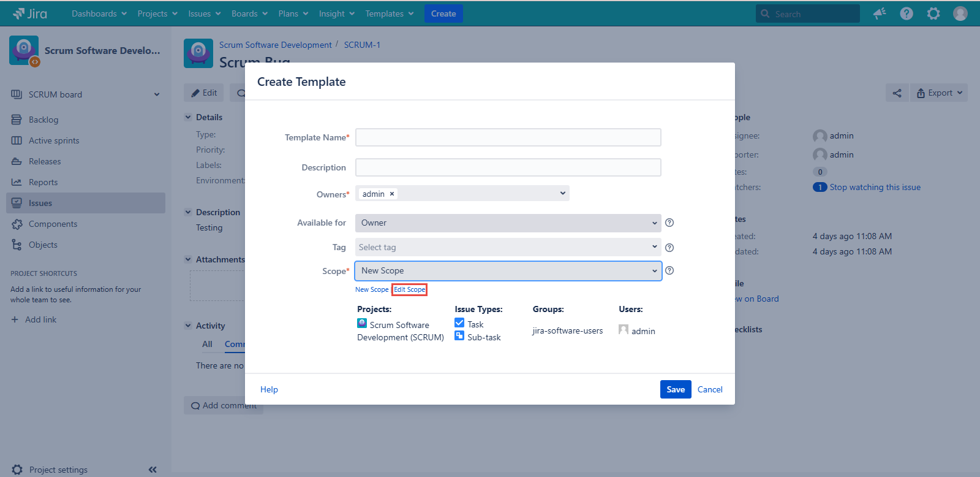
Task: Click the Template Name input field
Action: point(508,137)
